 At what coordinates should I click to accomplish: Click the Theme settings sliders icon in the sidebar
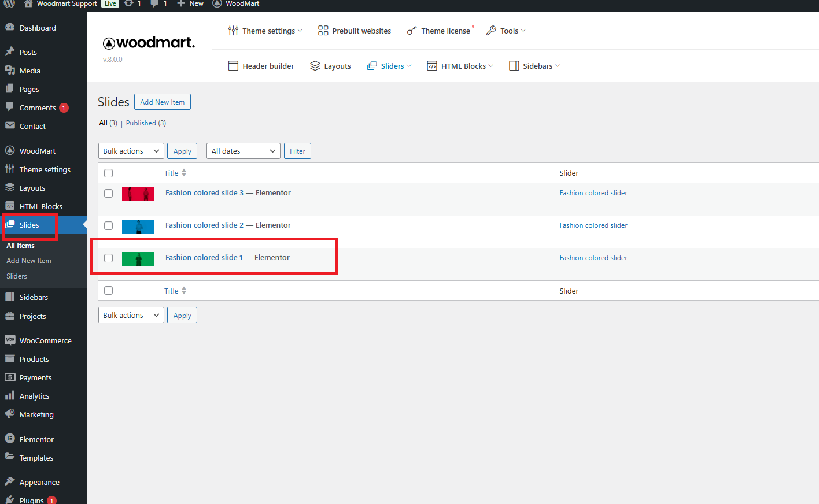10,169
